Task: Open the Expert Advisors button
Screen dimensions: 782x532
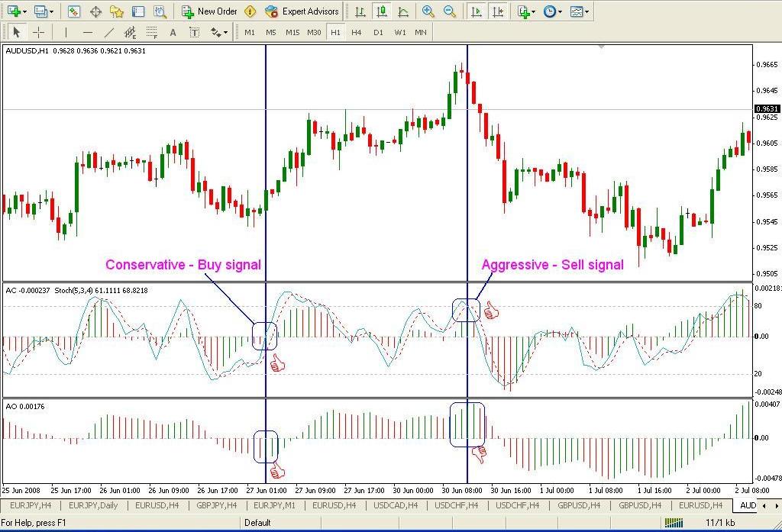Action: [302, 11]
